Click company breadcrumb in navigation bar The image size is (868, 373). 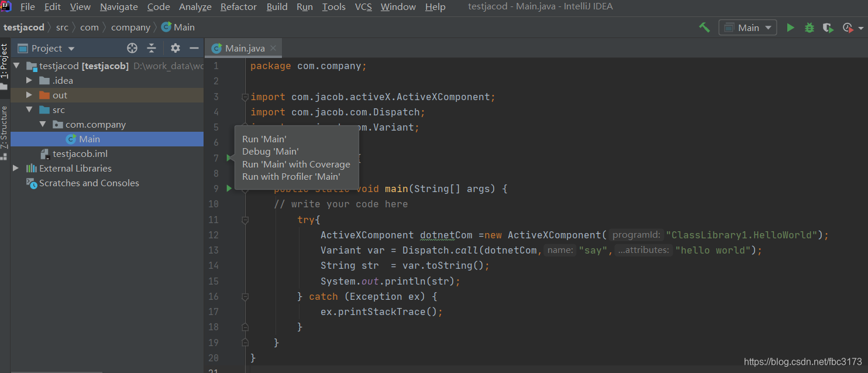[130, 28]
